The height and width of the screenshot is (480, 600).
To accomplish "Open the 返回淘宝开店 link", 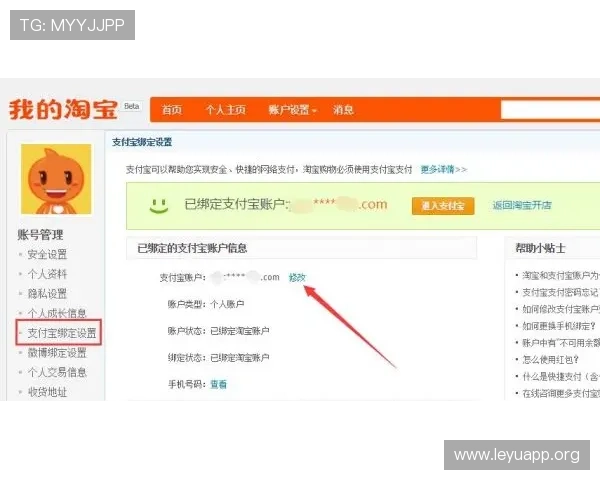I will pos(522,206).
